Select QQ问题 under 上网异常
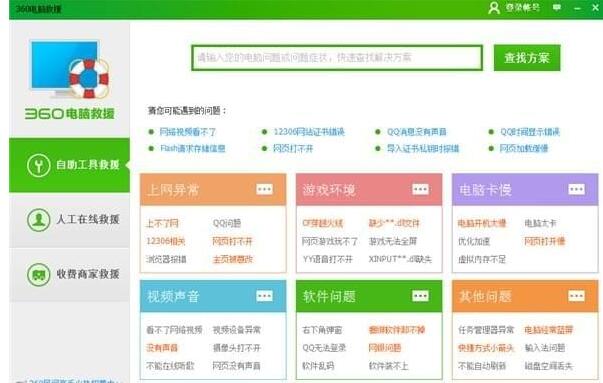 coord(227,223)
